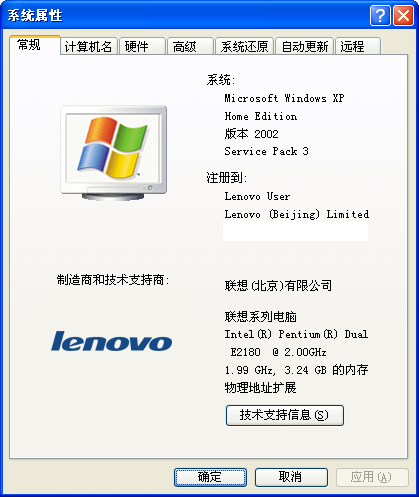The image size is (419, 497).
Task: Click the Windows XP monitor logo image
Action: click(114, 153)
